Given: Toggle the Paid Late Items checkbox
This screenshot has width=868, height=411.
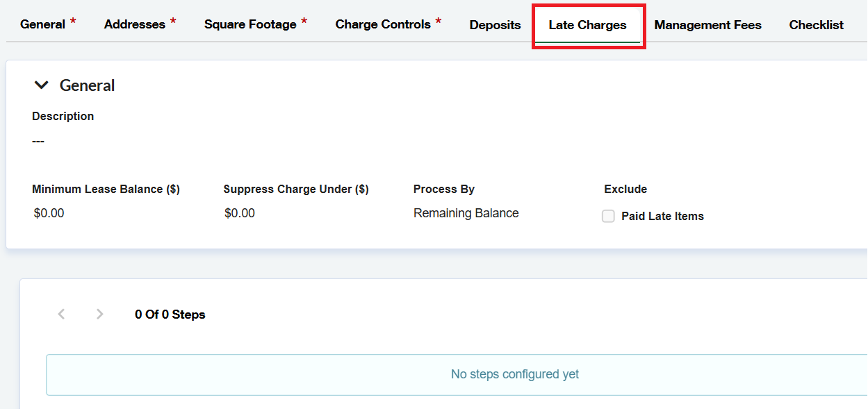Looking at the screenshot, I should [x=608, y=216].
